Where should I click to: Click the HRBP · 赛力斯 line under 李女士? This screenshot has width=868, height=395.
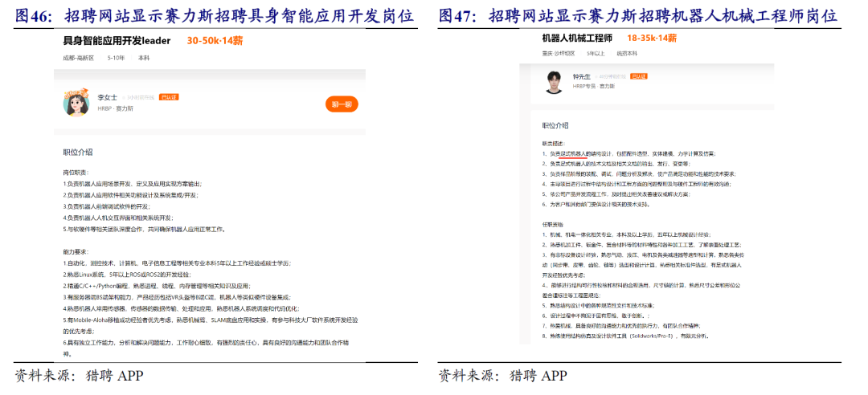tap(115, 108)
